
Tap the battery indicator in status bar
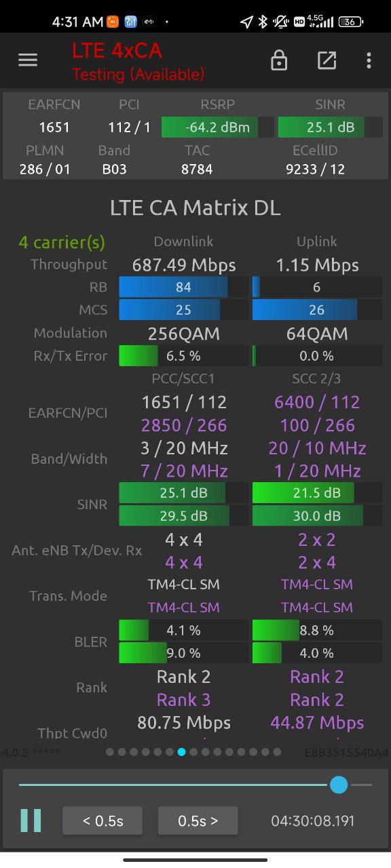[351, 22]
